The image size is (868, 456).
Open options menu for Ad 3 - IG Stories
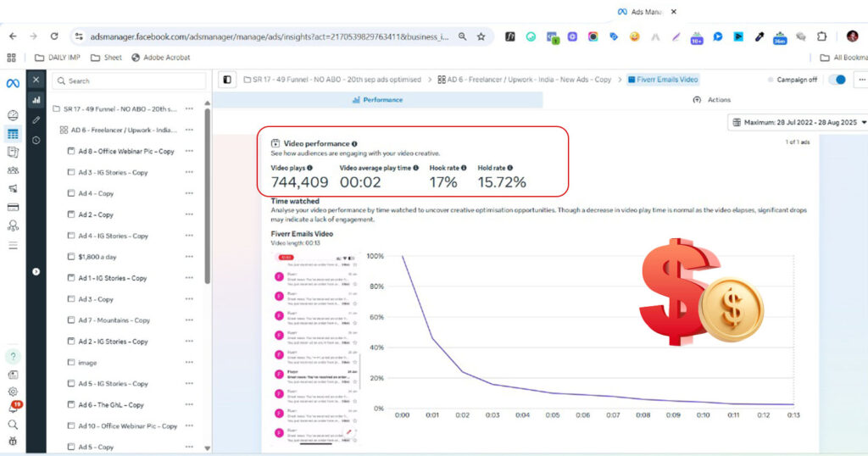coord(189,172)
